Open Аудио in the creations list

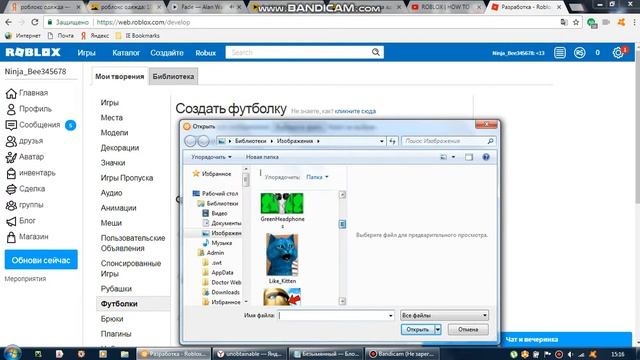111,193
